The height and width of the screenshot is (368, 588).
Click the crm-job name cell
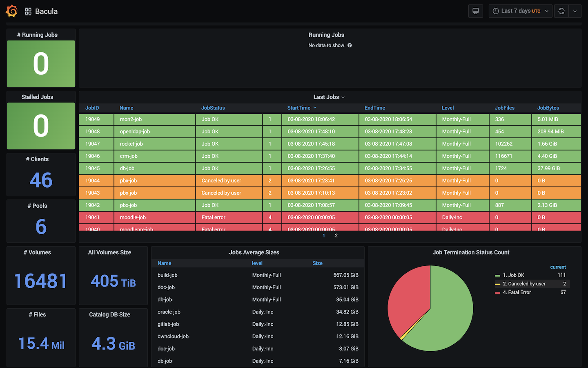click(155, 156)
